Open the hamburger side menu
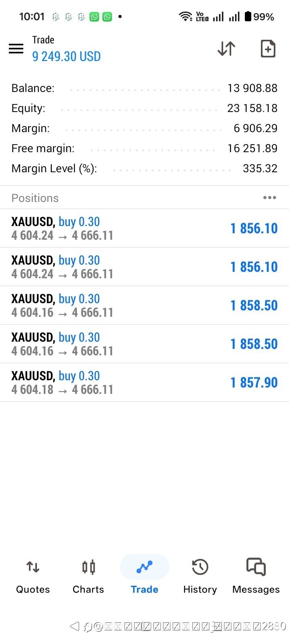Screen dimensions: 289x644 [x=16, y=49]
